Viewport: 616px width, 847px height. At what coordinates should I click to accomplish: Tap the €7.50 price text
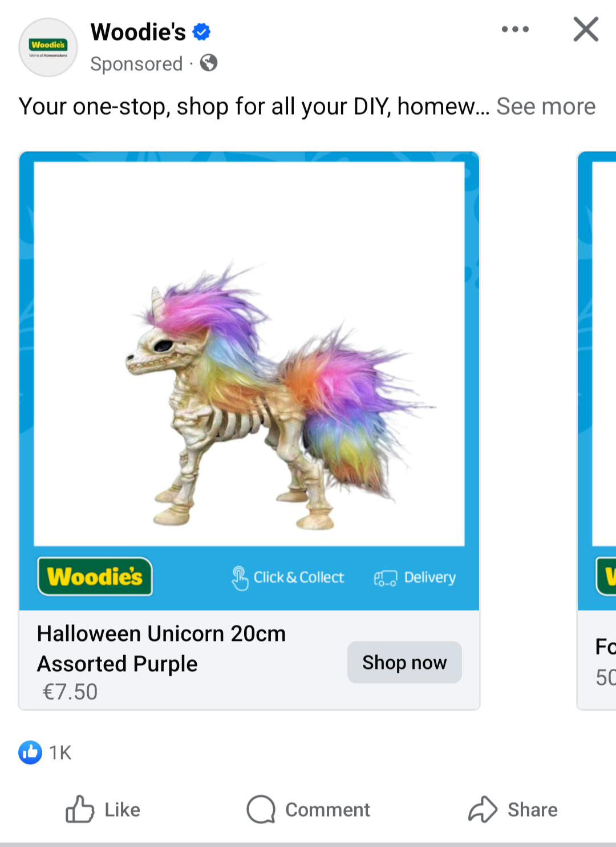pos(70,692)
